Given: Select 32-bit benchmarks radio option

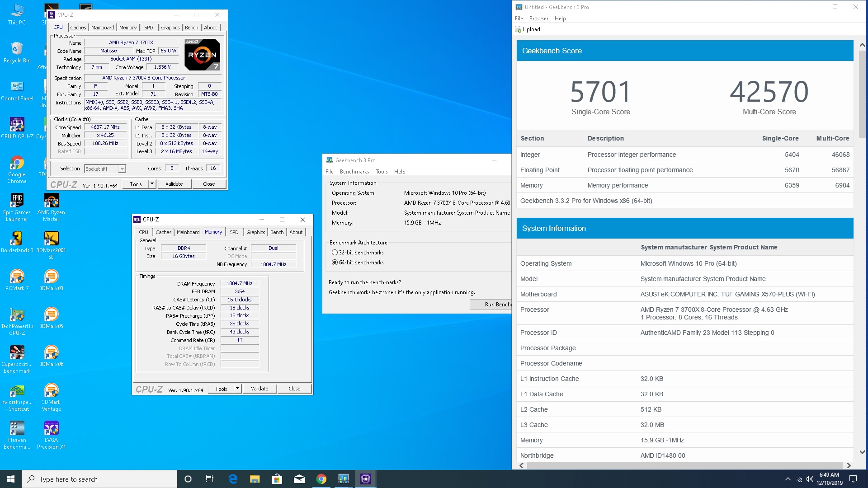Looking at the screenshot, I should click(335, 253).
